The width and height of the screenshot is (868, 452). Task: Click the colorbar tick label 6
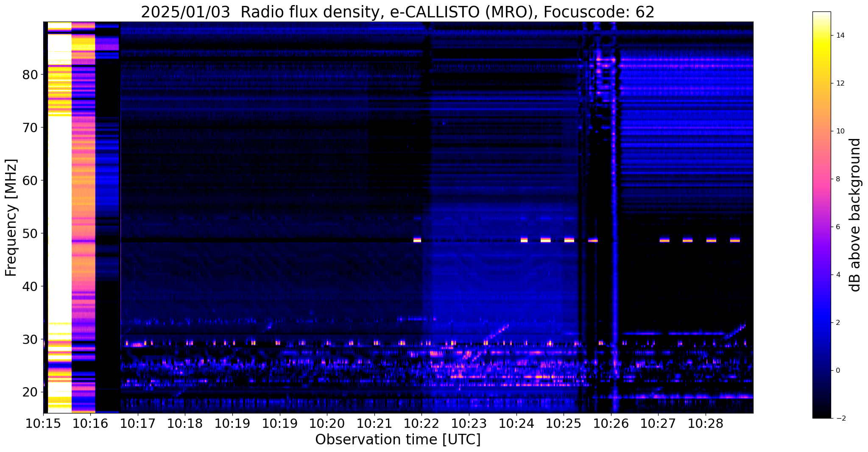pyautogui.click(x=838, y=227)
